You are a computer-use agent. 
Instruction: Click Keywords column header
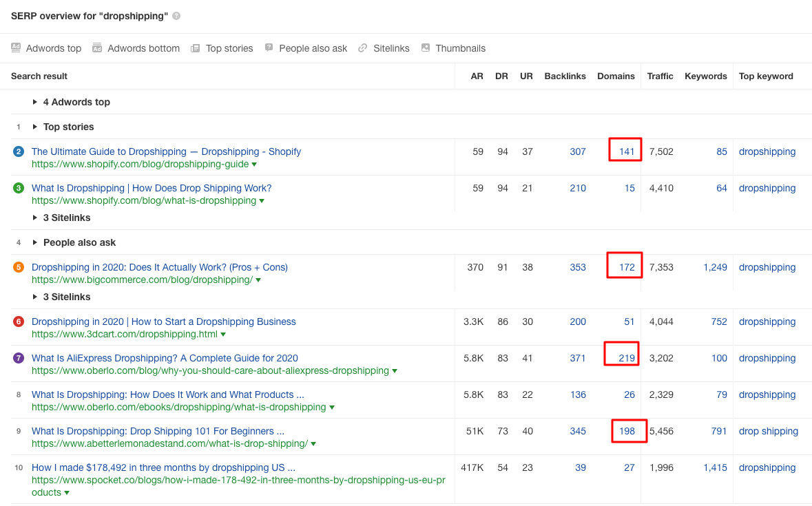705,76
